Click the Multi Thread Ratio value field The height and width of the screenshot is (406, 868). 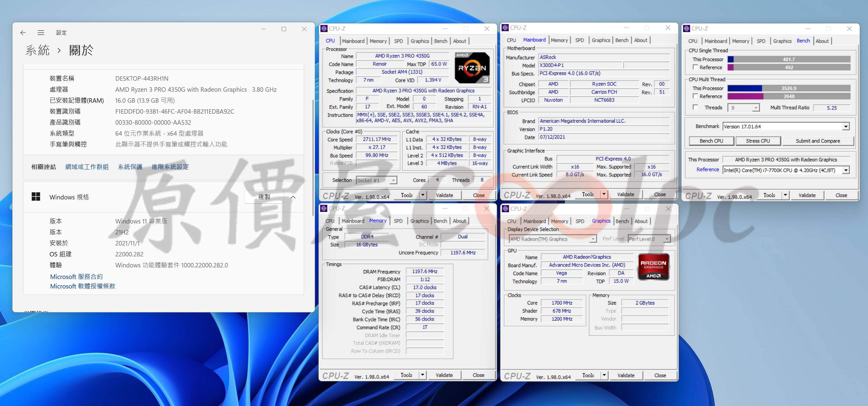tap(832, 108)
